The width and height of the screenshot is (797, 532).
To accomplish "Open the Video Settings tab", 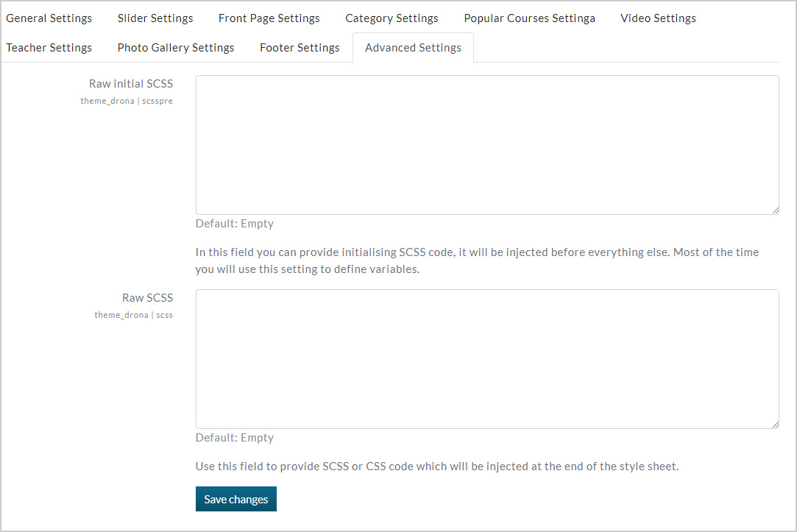I will [x=658, y=18].
